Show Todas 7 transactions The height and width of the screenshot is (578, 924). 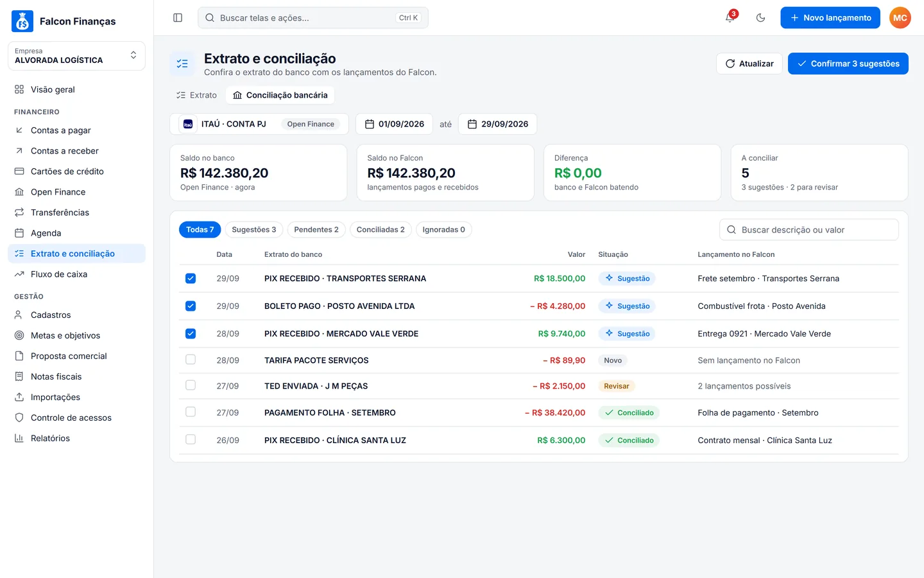click(200, 230)
